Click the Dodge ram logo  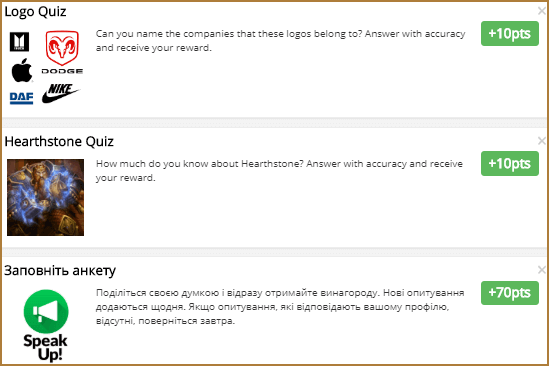click(x=62, y=52)
